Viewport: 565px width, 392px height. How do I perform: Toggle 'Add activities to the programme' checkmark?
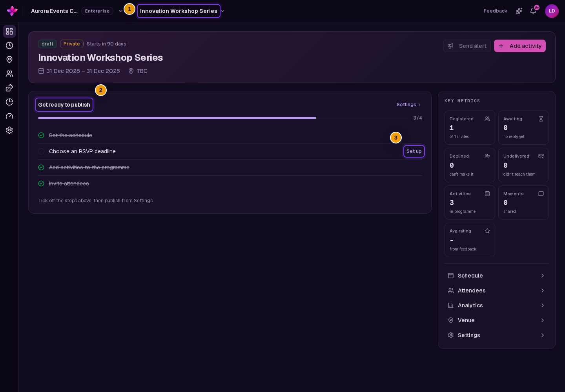click(x=41, y=167)
